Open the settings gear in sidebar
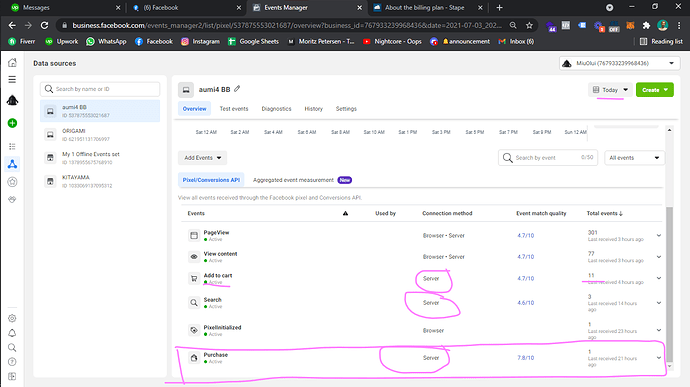This screenshot has width=690, height=387. tap(12, 318)
